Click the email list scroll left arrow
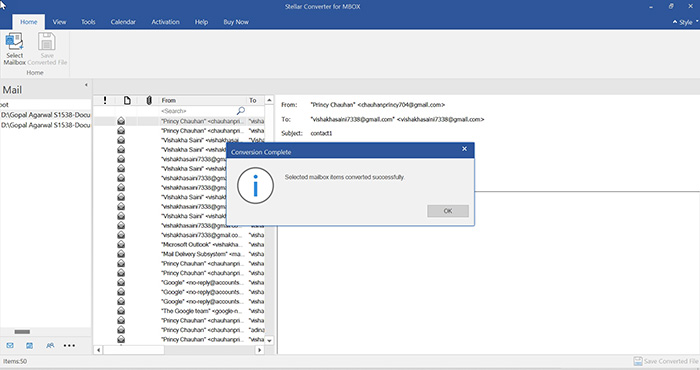The width and height of the screenshot is (700, 370). point(98,350)
